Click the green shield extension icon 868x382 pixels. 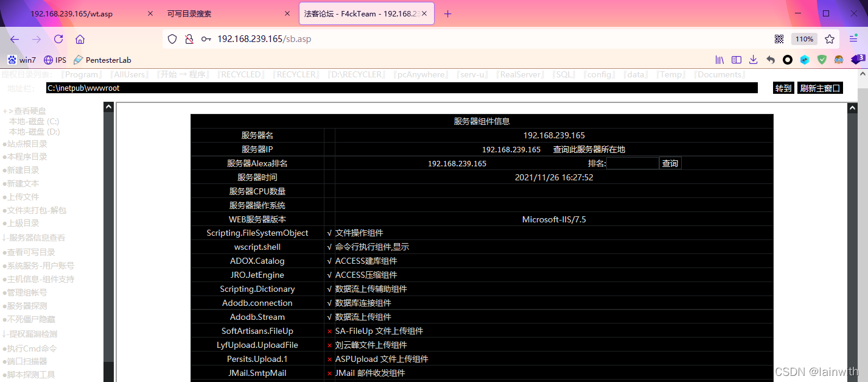point(822,60)
